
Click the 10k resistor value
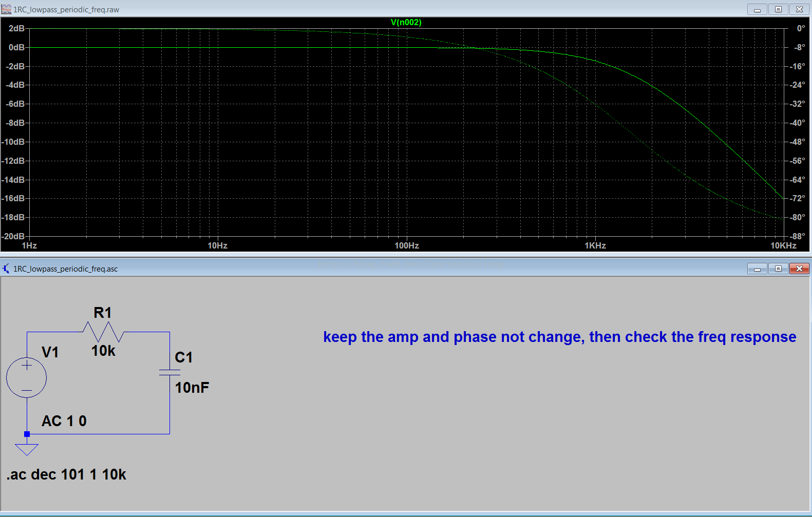click(x=103, y=351)
